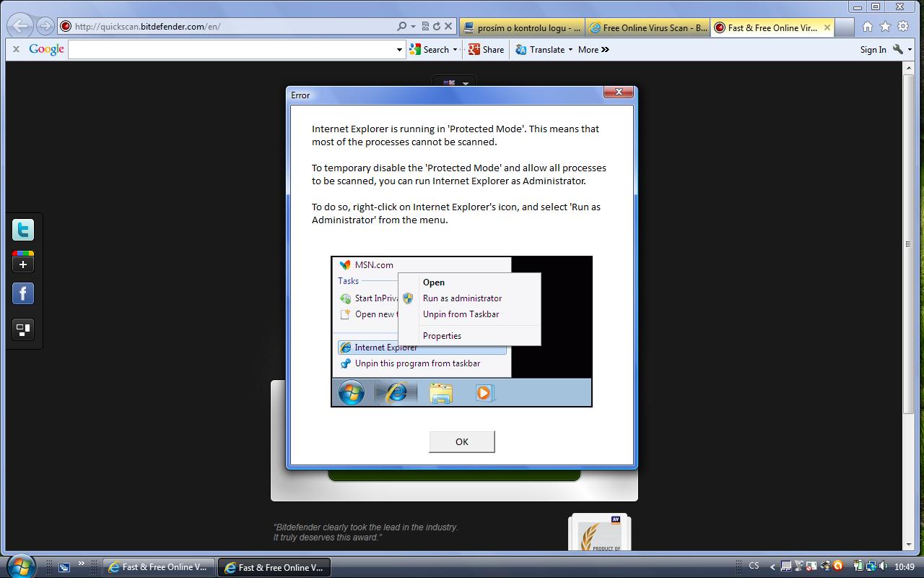Click the Twitter share icon in the sidebar
Image resolution: width=924 pixels, height=578 pixels.
point(23,230)
